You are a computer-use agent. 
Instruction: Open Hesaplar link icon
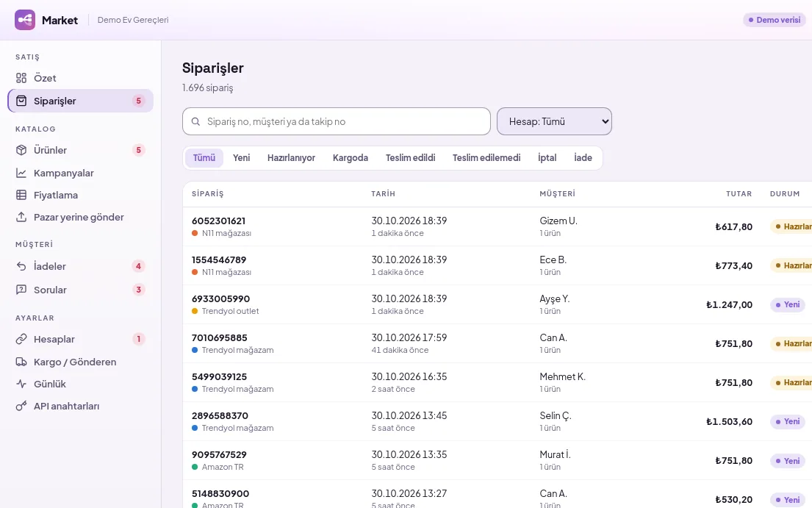point(21,339)
